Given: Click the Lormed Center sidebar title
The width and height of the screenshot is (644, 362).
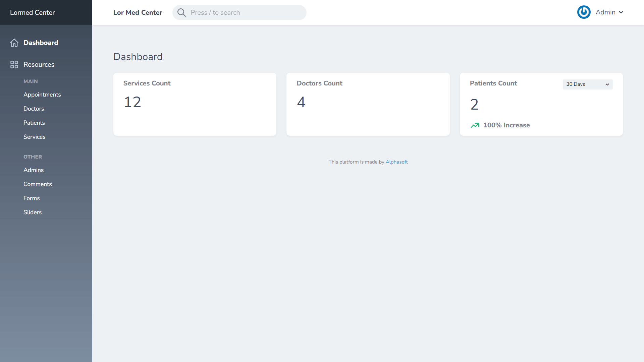Looking at the screenshot, I should 32,12.
